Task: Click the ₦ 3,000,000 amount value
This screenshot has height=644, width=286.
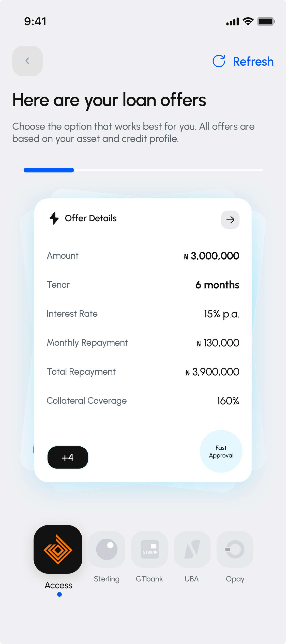Action: point(212,256)
